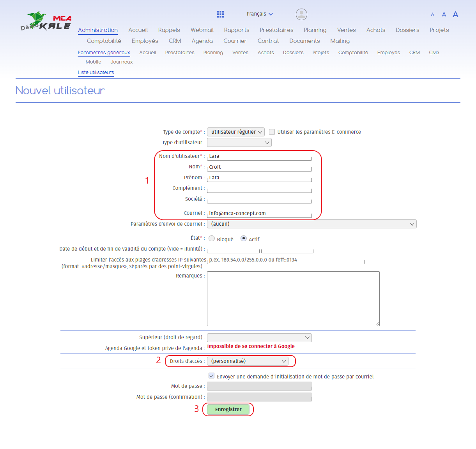Select the medium font size A
The width and height of the screenshot is (476, 449).
pyautogui.click(x=444, y=14)
